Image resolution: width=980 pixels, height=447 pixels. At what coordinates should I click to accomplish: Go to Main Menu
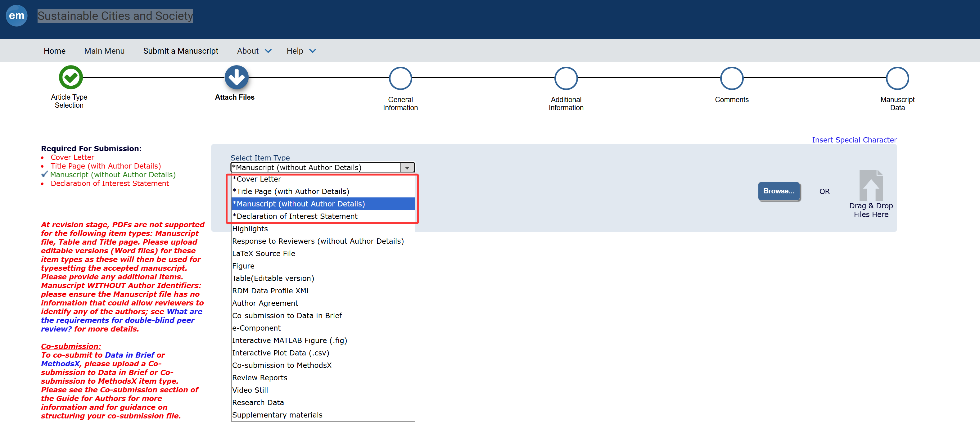tap(104, 51)
